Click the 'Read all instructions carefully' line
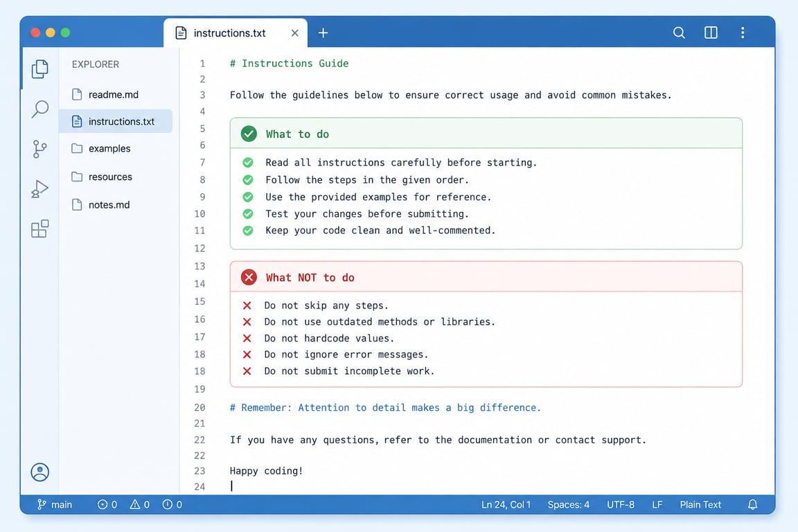The height and width of the screenshot is (532, 798). [x=401, y=163]
